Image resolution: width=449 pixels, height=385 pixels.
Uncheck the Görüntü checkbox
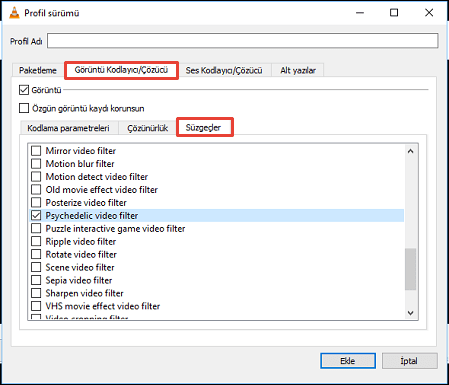tap(24, 90)
